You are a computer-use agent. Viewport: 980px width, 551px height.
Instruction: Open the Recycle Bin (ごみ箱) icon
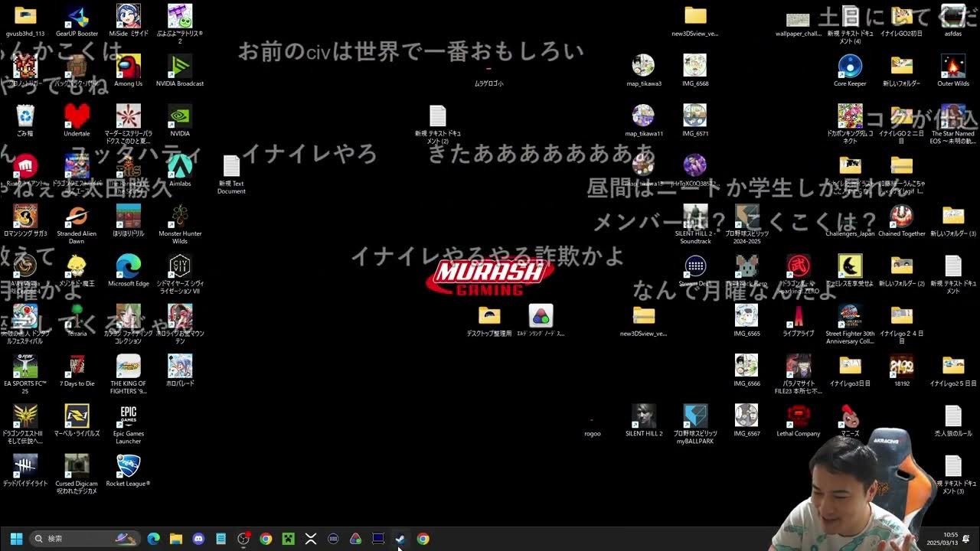coord(25,116)
